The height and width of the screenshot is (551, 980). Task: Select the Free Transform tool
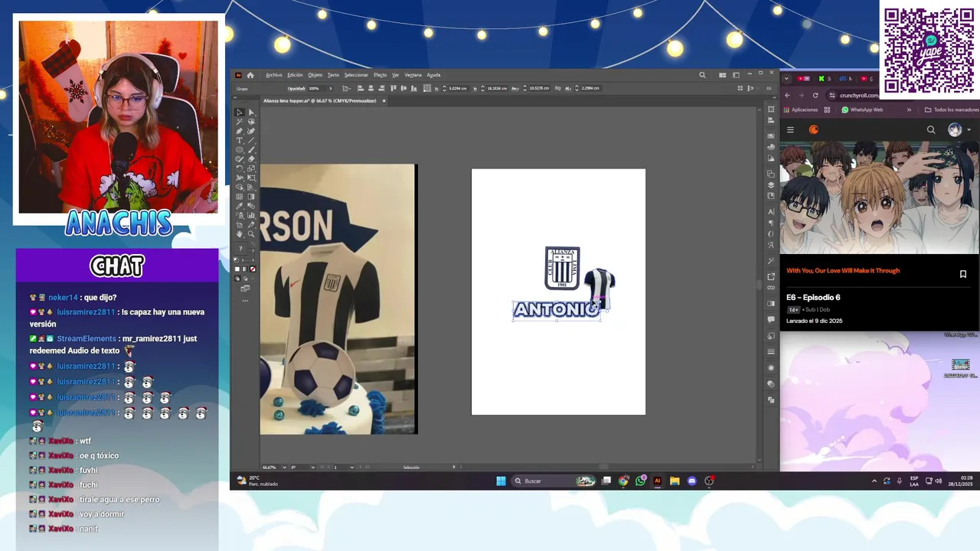251,178
